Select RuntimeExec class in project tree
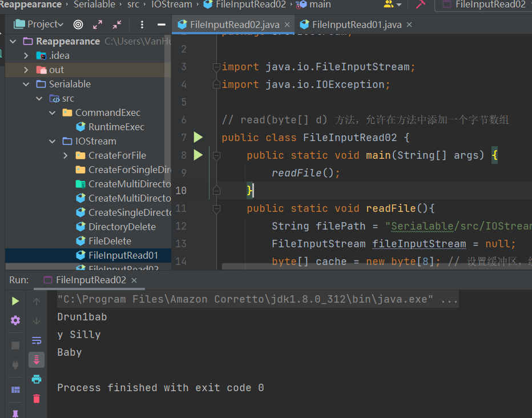Viewport: 532px width, 418px height. click(x=116, y=127)
